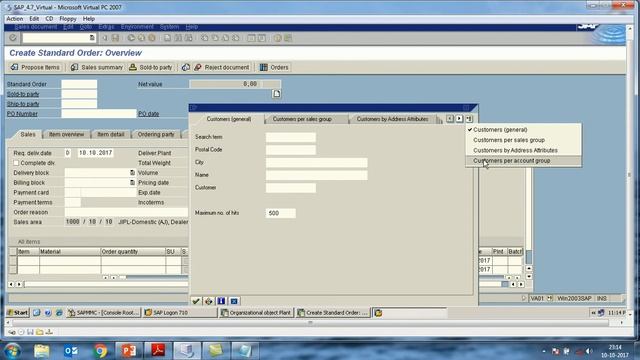
Task: Open the Billing block dropdown
Action: point(132,182)
